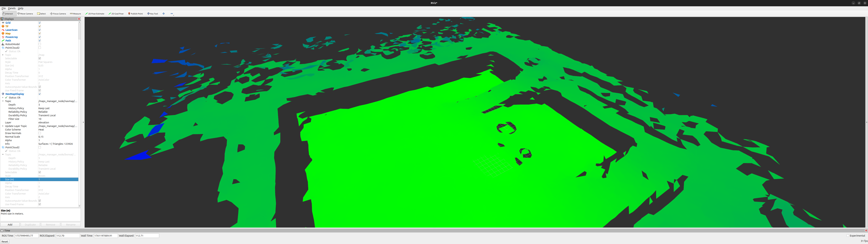868x244 pixels.
Task: Activate the Key Tool
Action: (x=152, y=14)
